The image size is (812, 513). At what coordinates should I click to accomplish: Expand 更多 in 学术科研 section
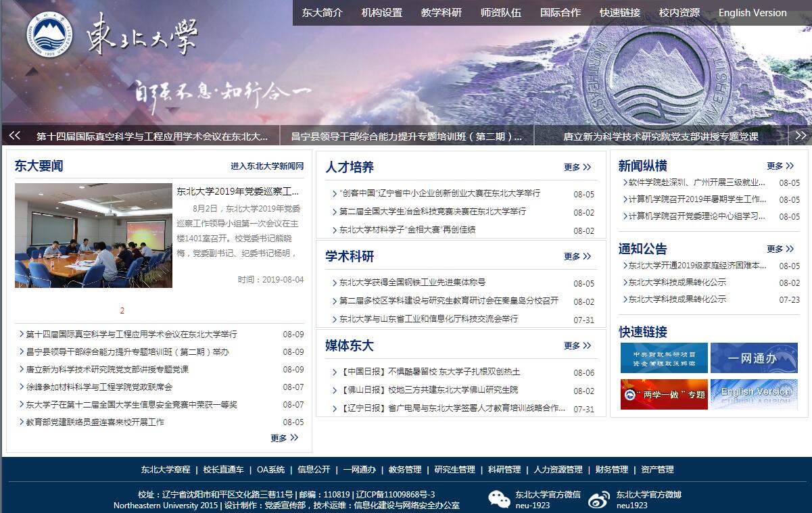point(577,256)
